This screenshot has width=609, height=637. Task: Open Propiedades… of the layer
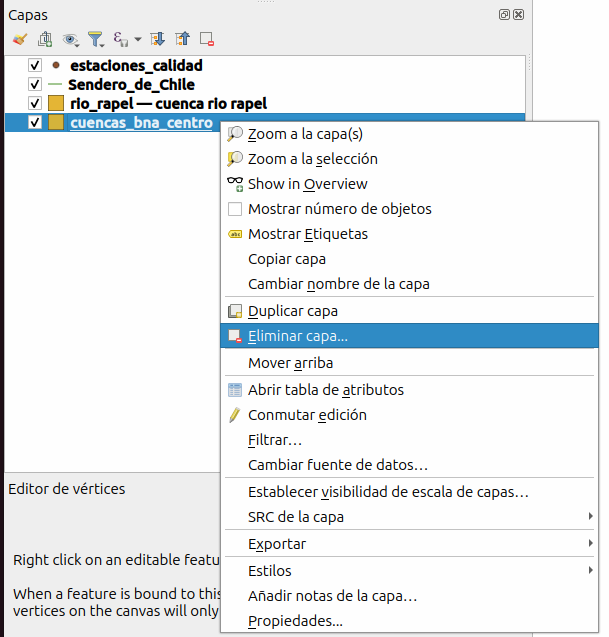295,621
